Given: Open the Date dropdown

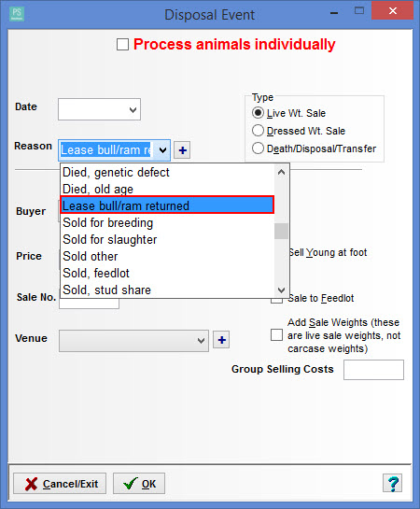Looking at the screenshot, I should coord(133,109).
